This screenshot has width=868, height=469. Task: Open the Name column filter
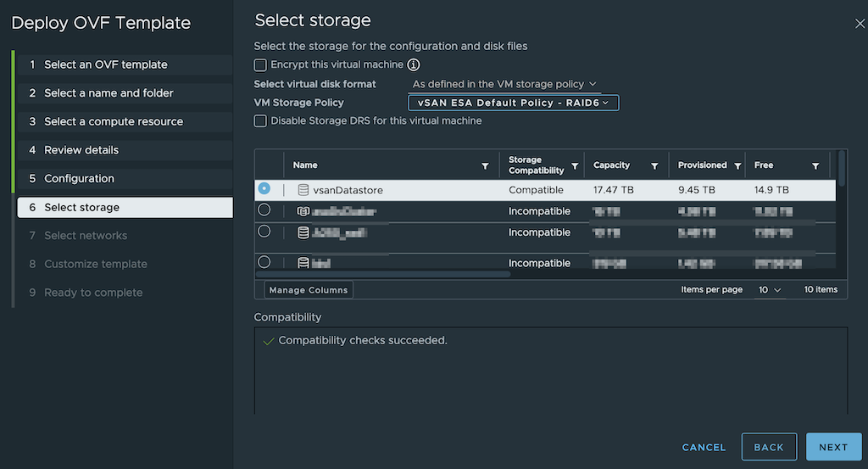tap(485, 166)
